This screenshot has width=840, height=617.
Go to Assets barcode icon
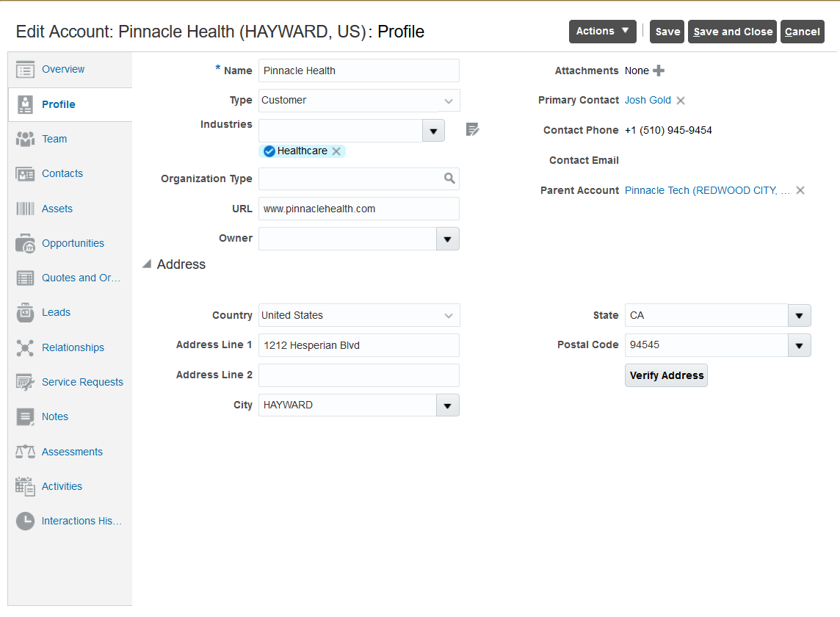(25, 209)
